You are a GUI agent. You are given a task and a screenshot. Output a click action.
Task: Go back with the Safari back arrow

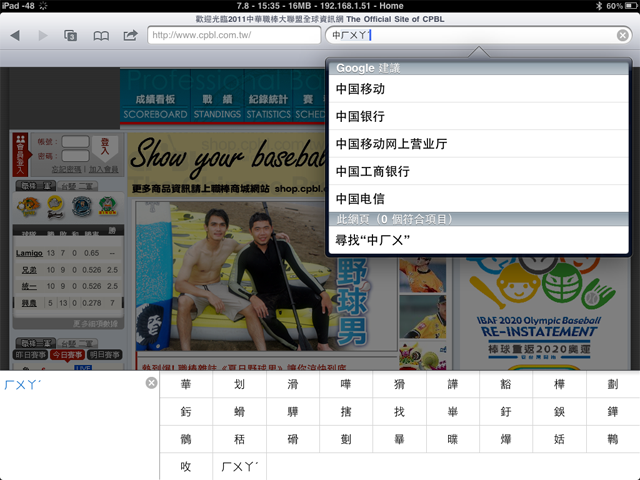point(15,36)
